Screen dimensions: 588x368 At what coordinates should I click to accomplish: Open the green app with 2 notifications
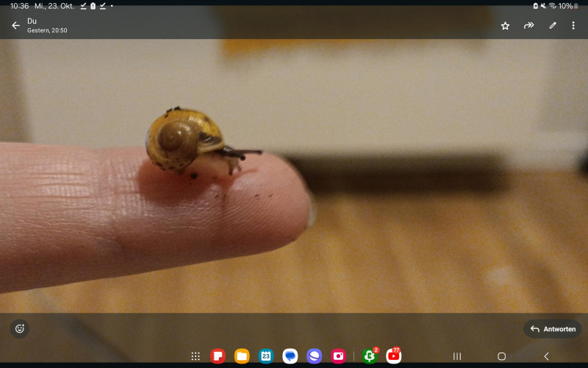370,356
